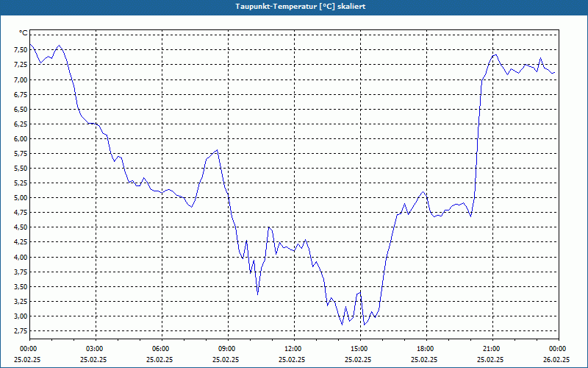
Task: Click the 18:00 time axis label
Action: 426,349
